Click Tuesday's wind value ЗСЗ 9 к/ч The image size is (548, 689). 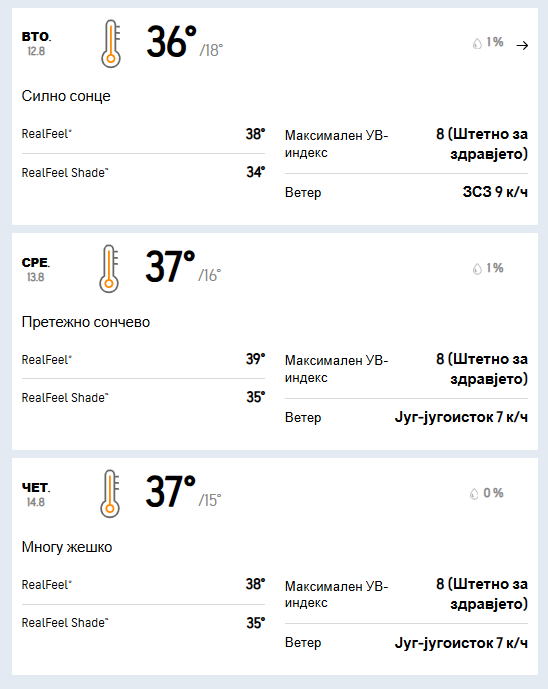pos(495,192)
